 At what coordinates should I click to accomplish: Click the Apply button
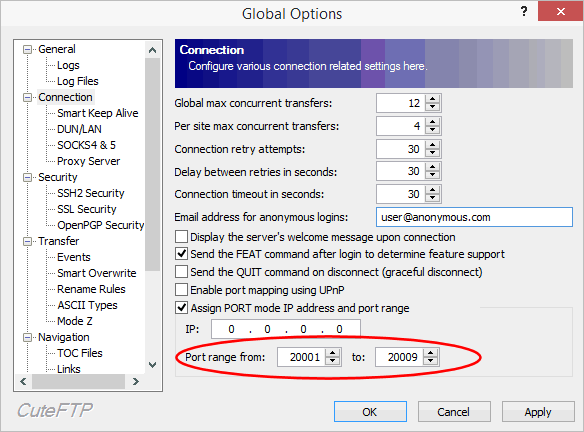538,412
